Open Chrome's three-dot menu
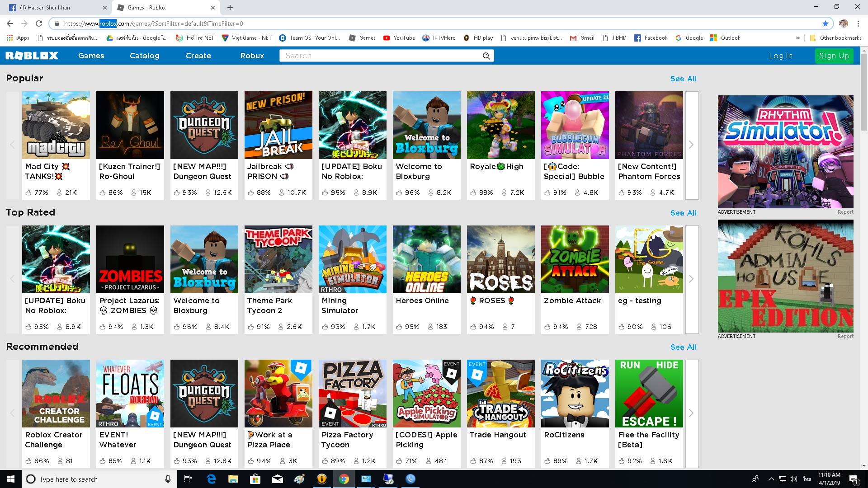Image resolution: width=868 pixels, height=488 pixels. pos(858,23)
